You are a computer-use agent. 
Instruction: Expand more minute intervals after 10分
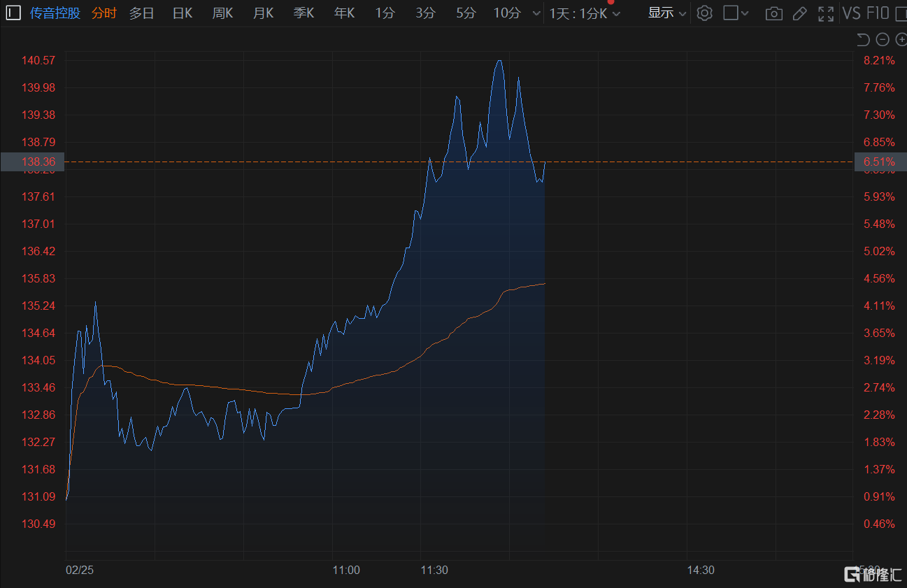(536, 13)
